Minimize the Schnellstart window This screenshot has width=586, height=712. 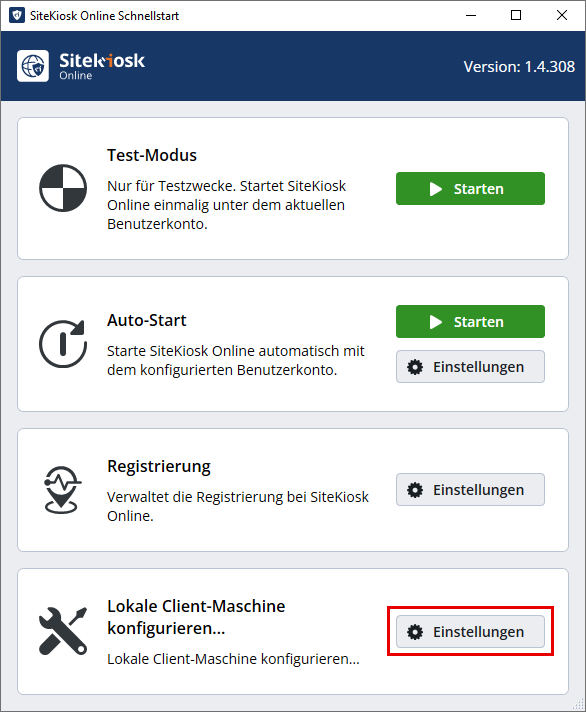point(471,15)
